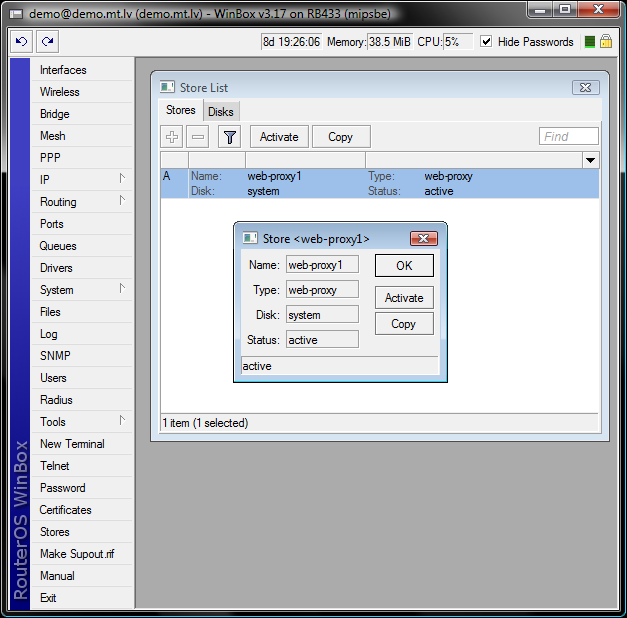
Task: Click the Status field in the dialog
Action: (x=322, y=340)
